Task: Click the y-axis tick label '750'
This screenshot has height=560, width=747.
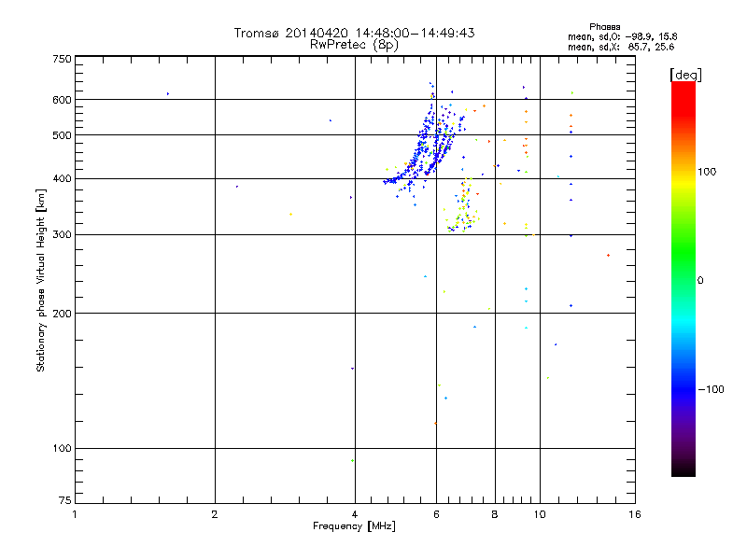Action: 62,59
